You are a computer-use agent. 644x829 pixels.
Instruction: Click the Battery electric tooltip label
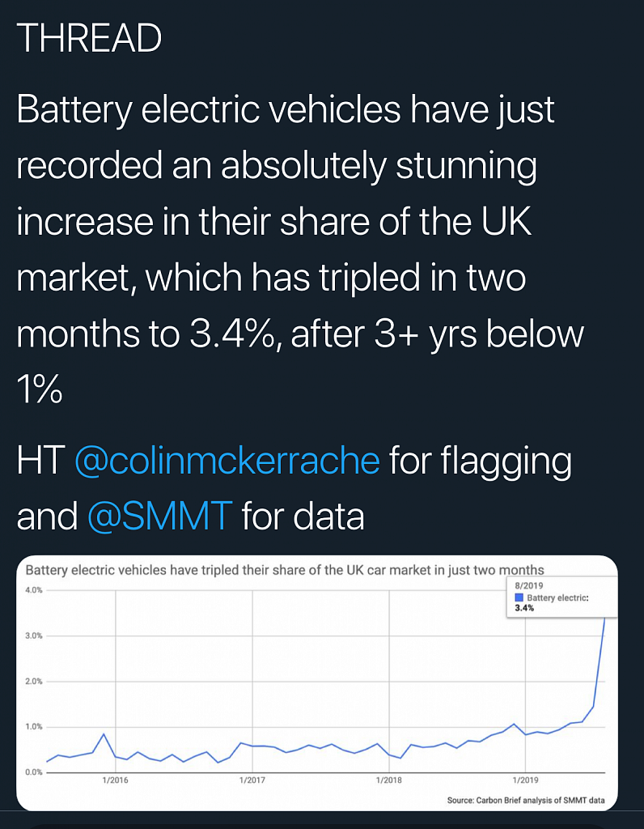558,597
